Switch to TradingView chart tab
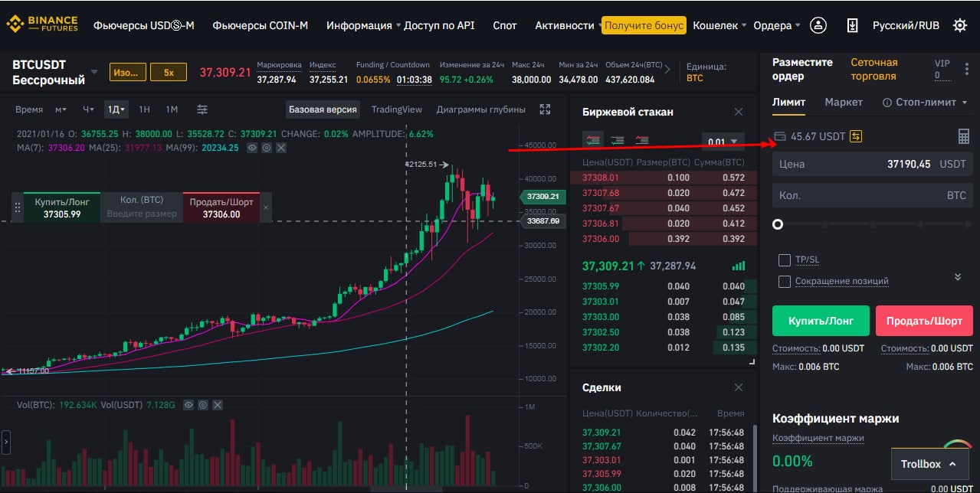 coord(397,109)
